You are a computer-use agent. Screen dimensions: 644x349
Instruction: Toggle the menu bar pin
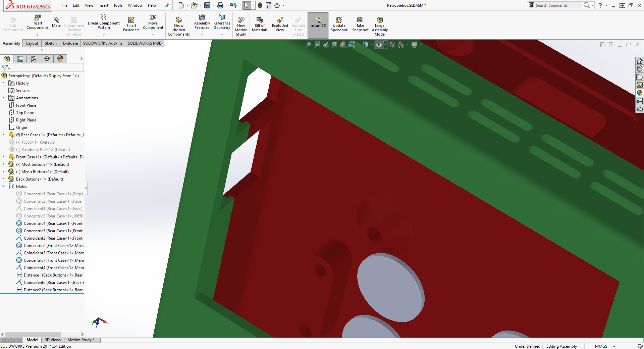(167, 5)
